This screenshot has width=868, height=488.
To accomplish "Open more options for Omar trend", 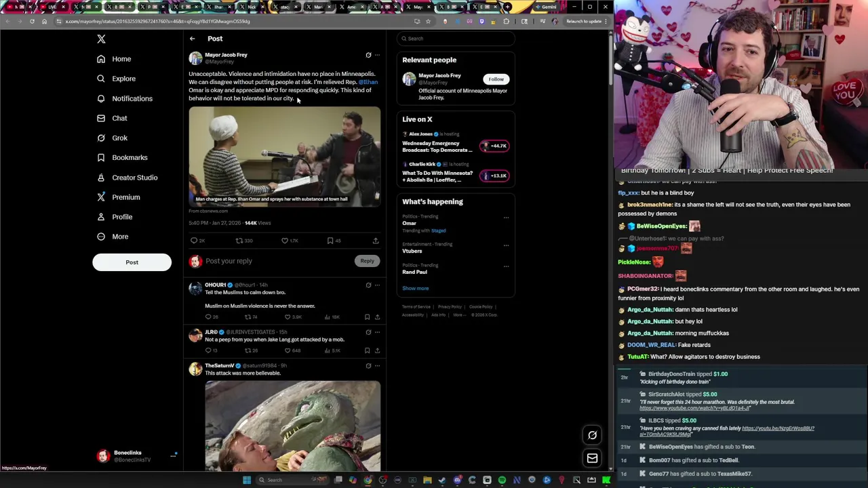I will coord(506,218).
